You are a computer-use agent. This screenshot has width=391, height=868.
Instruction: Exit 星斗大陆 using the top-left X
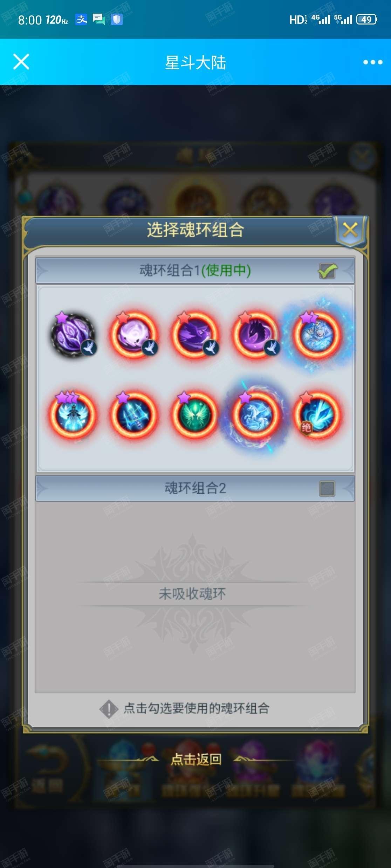pos(21,62)
